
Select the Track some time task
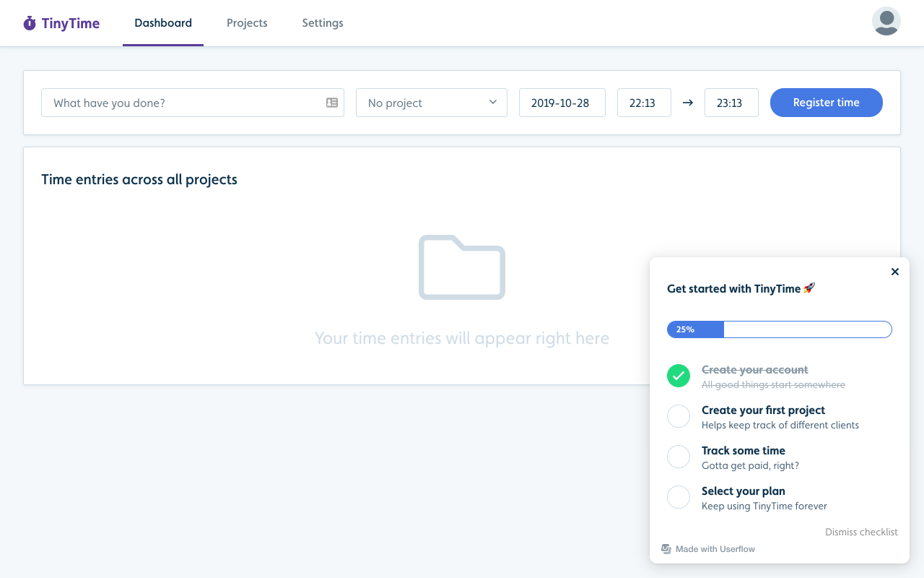780,457
